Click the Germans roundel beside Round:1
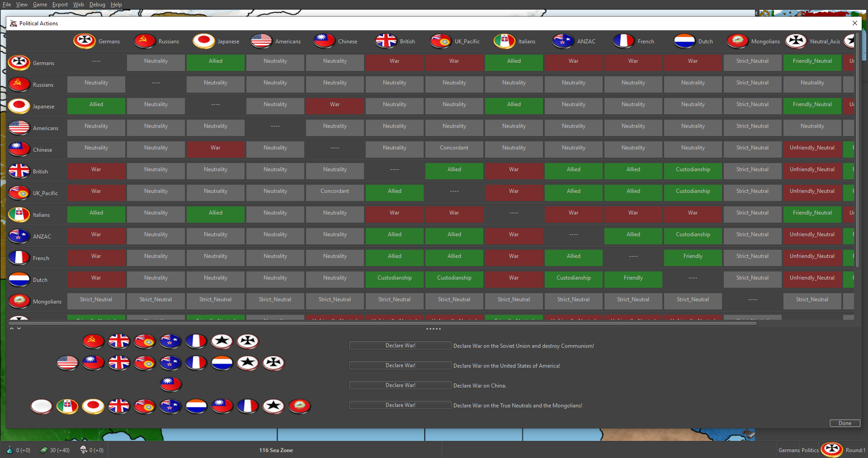 coord(832,449)
